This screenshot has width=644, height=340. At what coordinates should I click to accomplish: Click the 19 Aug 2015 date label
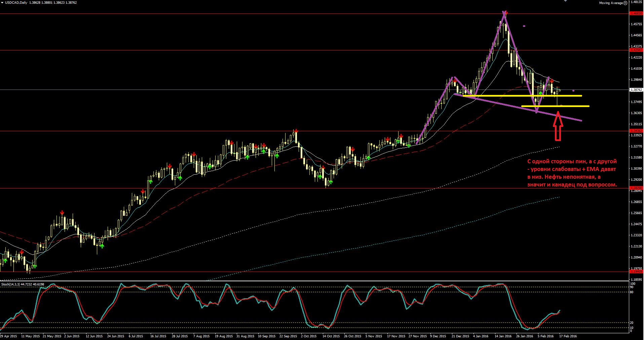click(x=224, y=336)
